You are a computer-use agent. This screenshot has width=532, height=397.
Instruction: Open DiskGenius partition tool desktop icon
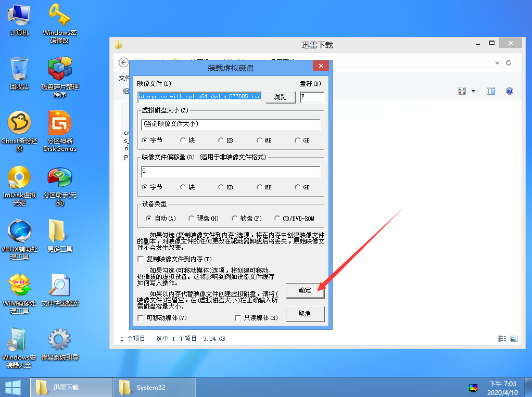(60, 124)
